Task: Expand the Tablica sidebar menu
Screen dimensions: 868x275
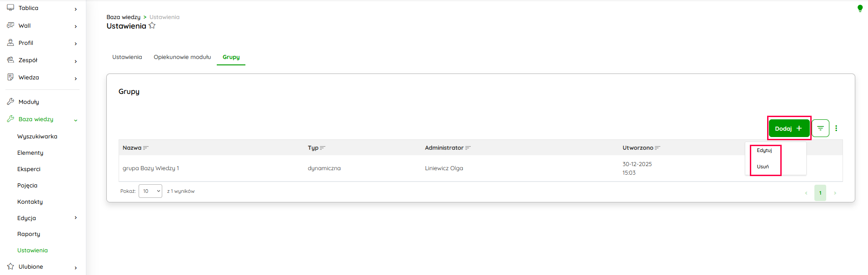Action: (75, 9)
